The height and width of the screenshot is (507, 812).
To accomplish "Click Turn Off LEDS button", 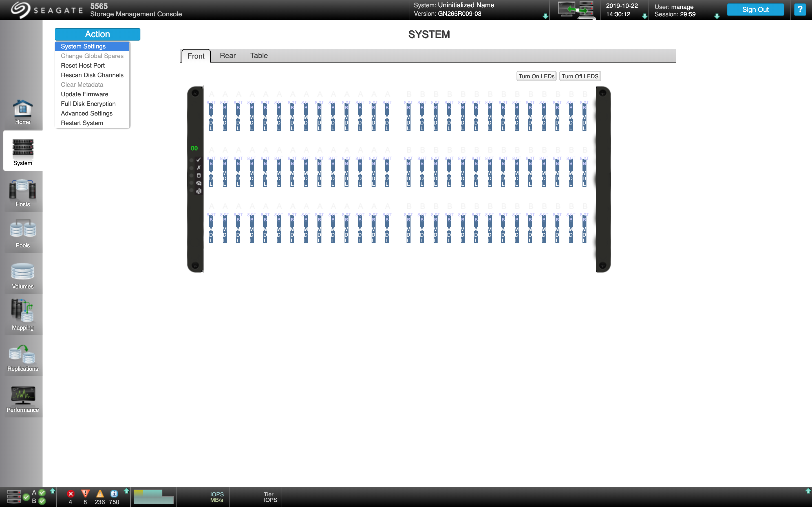I will tap(579, 76).
